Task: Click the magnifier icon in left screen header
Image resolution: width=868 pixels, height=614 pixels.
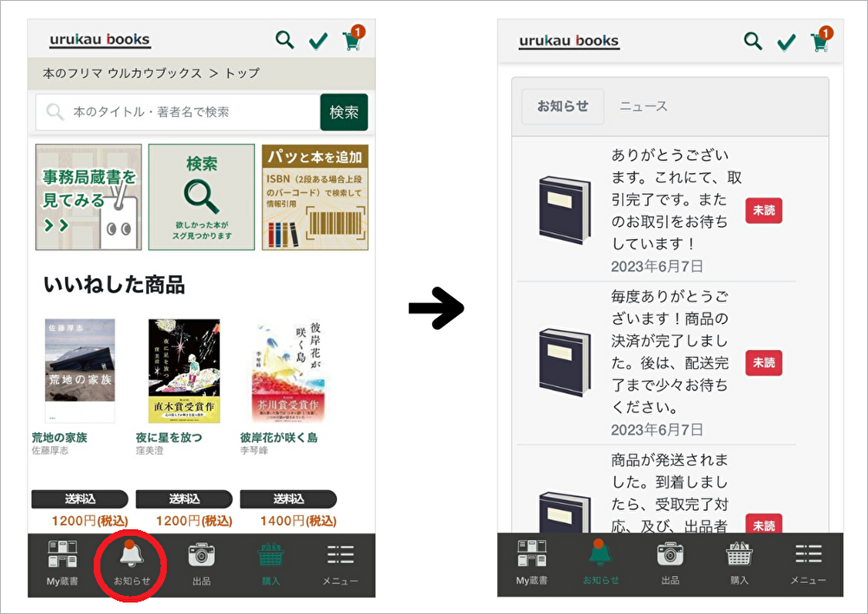Action: (284, 40)
